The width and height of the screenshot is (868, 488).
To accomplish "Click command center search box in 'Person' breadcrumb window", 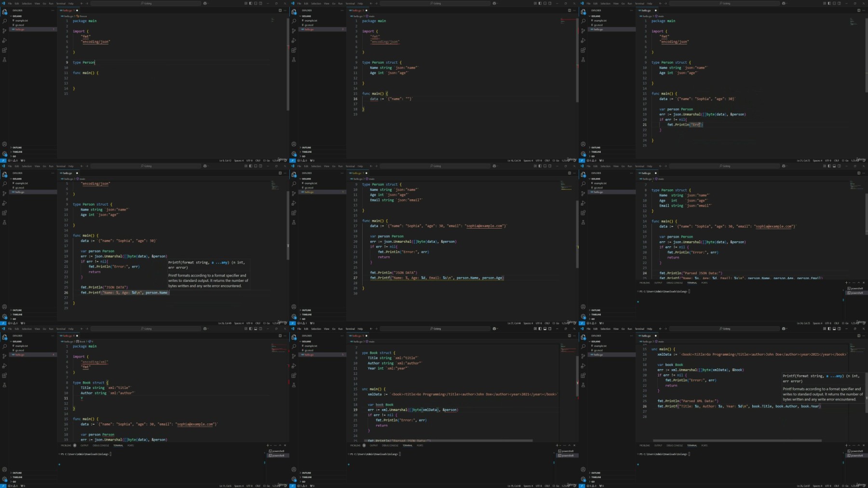I will (x=146, y=3).
